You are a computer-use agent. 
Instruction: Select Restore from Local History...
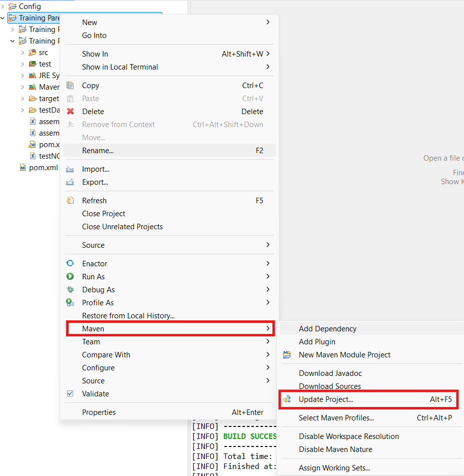coord(170,316)
